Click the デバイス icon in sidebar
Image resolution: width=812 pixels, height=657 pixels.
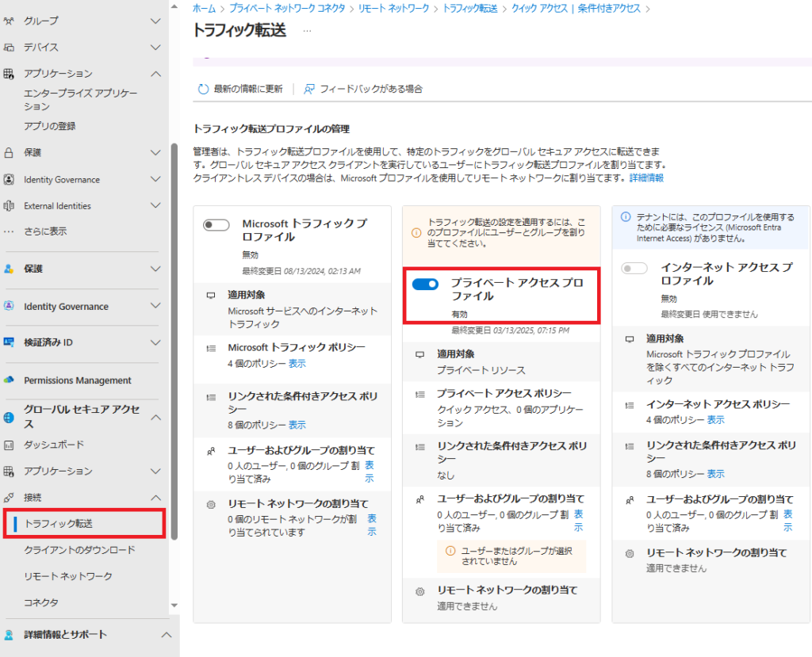point(10,48)
